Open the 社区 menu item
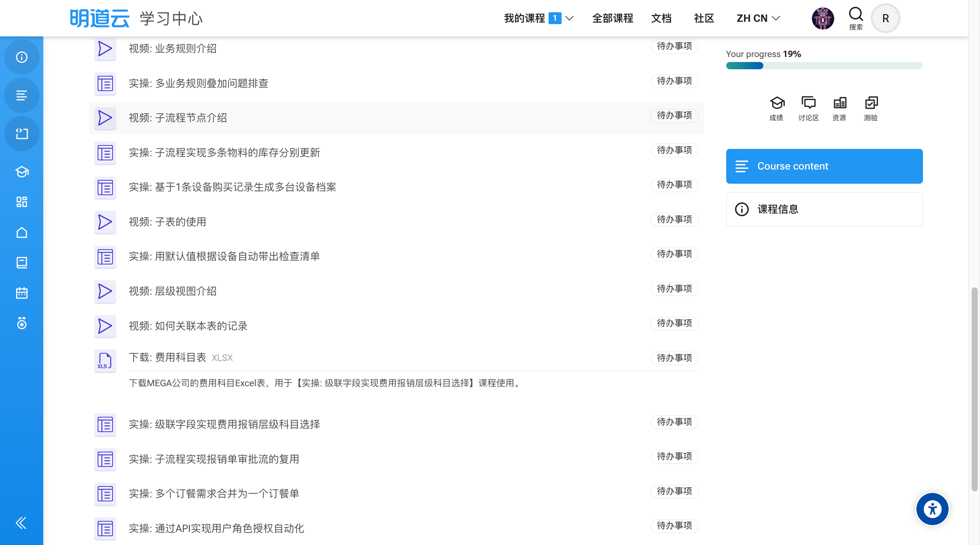The image size is (980, 545). (x=703, y=18)
